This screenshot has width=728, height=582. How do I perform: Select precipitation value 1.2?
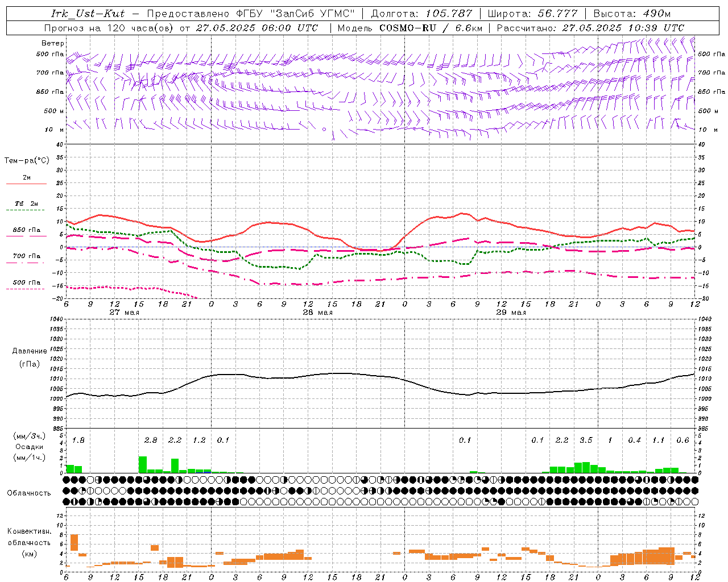(199, 440)
